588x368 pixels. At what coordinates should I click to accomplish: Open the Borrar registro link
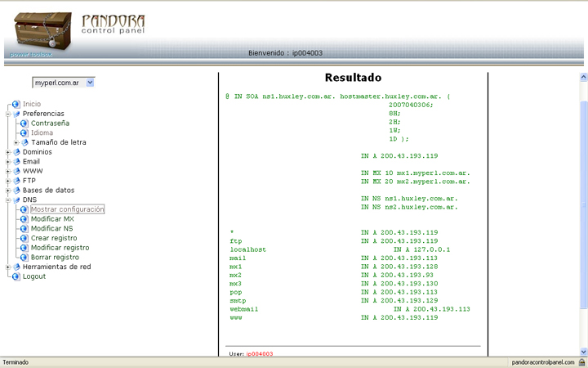coord(55,257)
